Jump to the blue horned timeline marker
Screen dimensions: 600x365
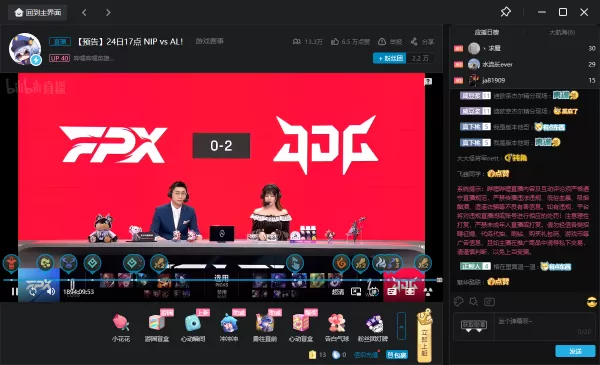[68, 263]
